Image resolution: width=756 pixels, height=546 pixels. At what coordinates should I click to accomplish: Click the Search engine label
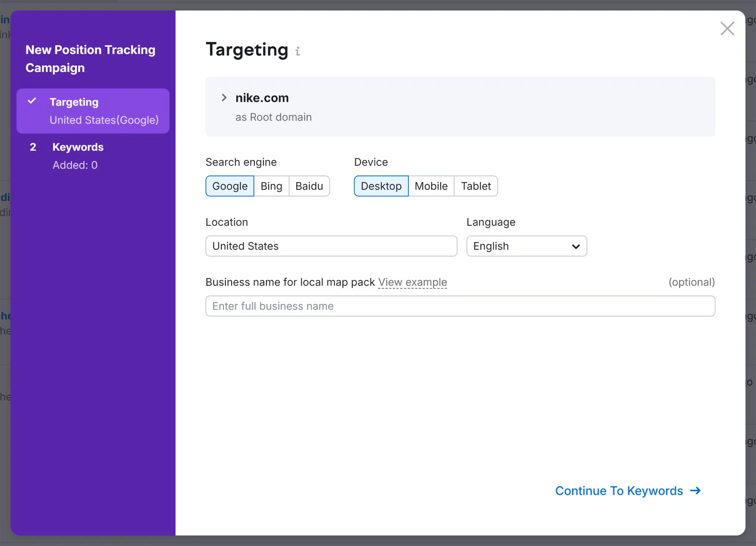click(241, 162)
